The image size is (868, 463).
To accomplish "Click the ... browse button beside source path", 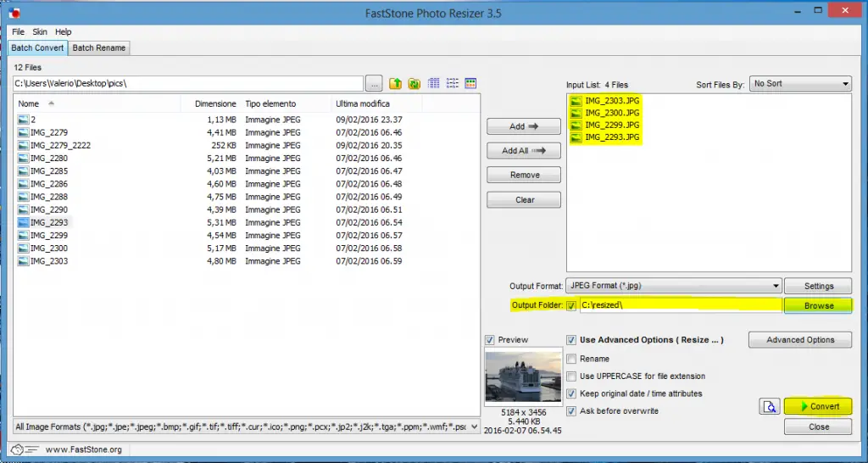I will tap(374, 84).
